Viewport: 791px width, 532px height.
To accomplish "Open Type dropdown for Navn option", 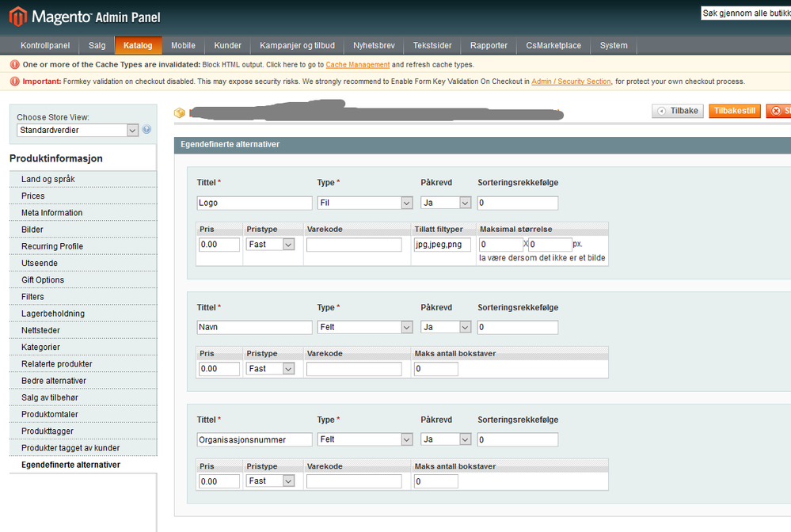I will tap(365, 327).
